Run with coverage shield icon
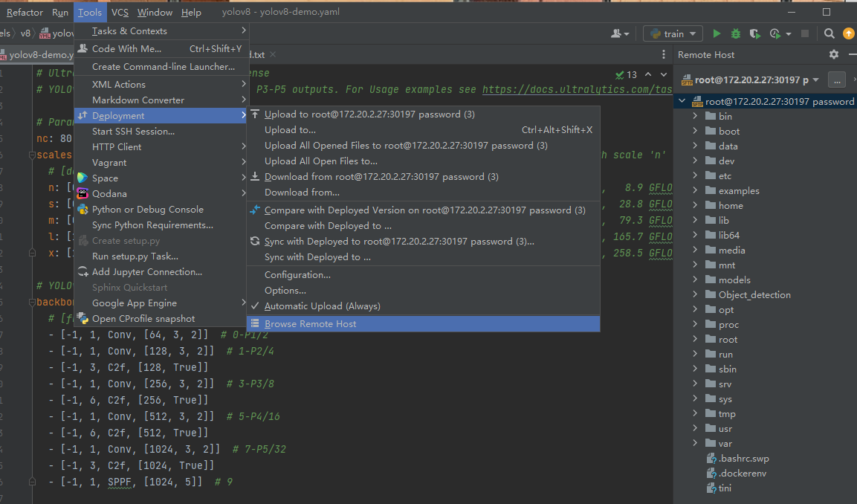This screenshot has height=504, width=857. (754, 34)
